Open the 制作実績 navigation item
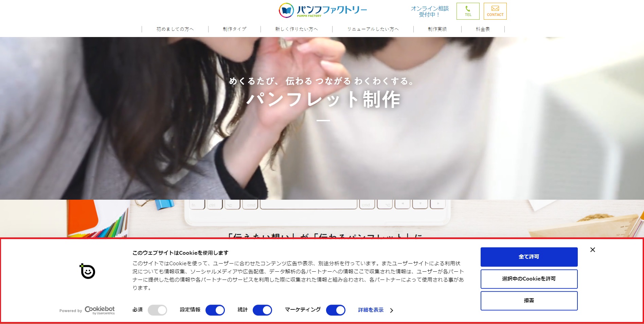The width and height of the screenshot is (644, 324). (x=437, y=29)
